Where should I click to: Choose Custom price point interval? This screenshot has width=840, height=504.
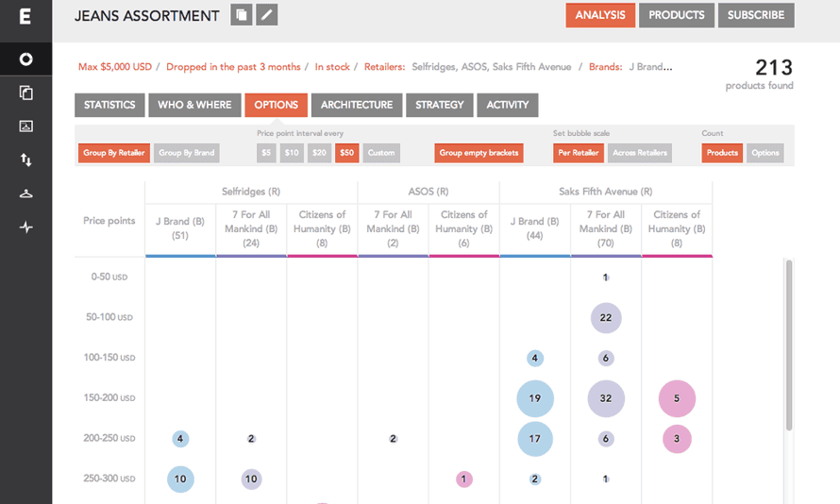click(381, 153)
